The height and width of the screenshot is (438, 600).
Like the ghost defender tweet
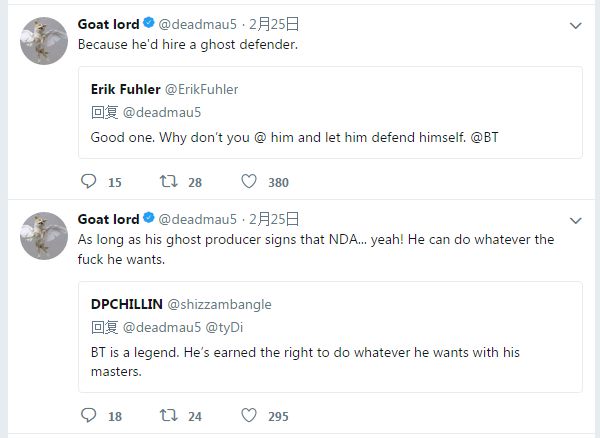click(x=249, y=182)
